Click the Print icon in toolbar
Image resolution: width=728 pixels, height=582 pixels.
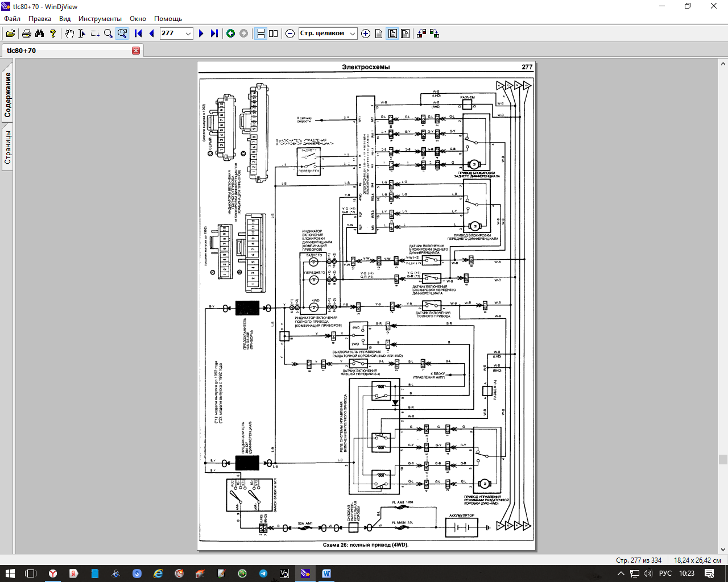click(x=26, y=34)
